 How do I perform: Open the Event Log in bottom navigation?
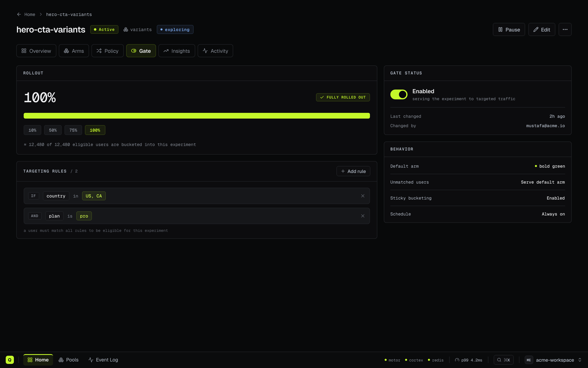tap(103, 360)
